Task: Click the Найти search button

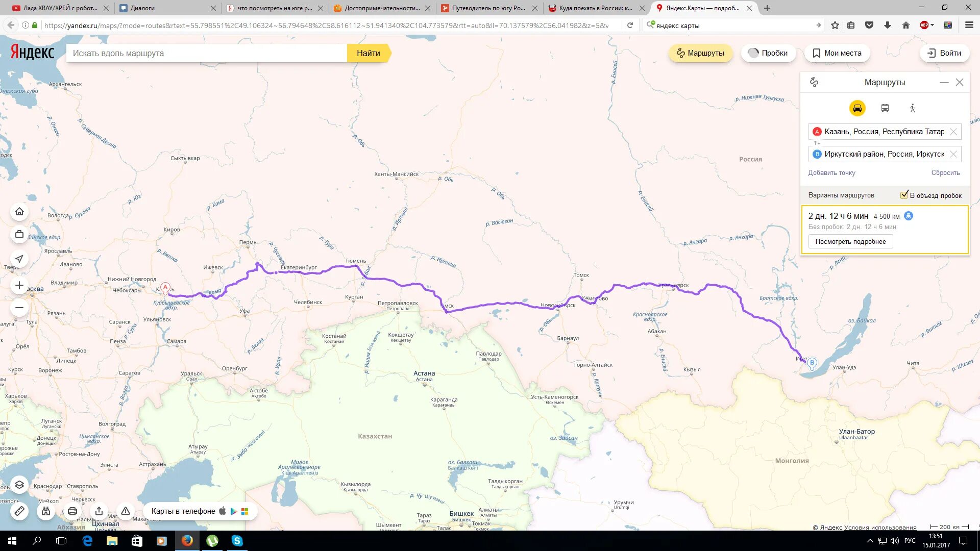Action: [369, 53]
